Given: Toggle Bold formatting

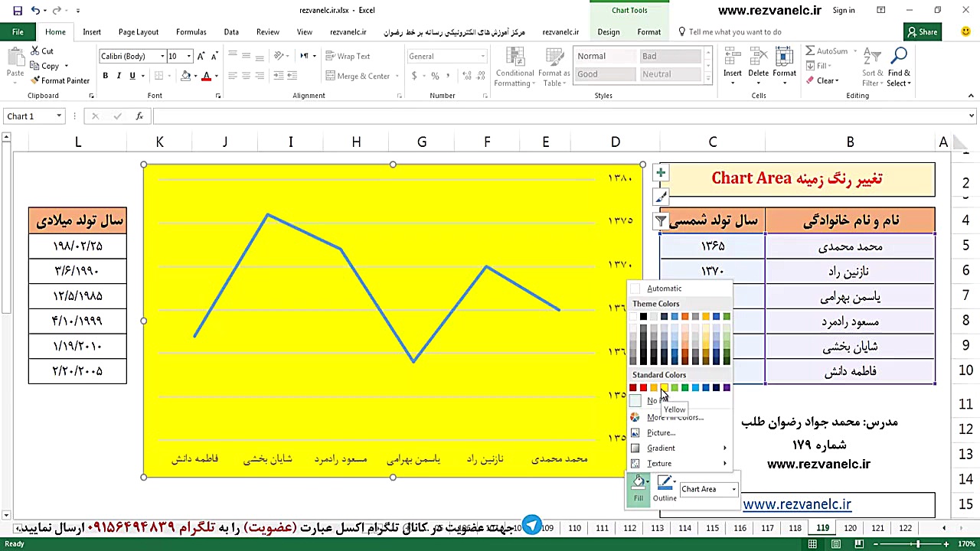Looking at the screenshot, I should (x=106, y=76).
